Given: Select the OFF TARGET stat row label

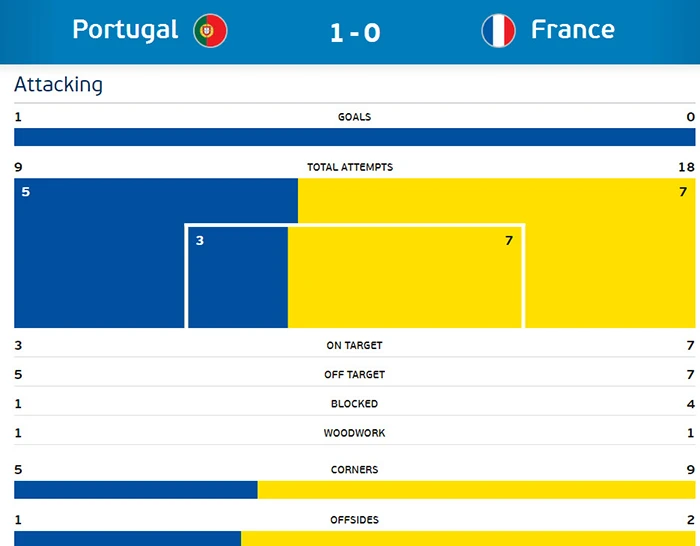Looking at the screenshot, I should coord(354,375).
